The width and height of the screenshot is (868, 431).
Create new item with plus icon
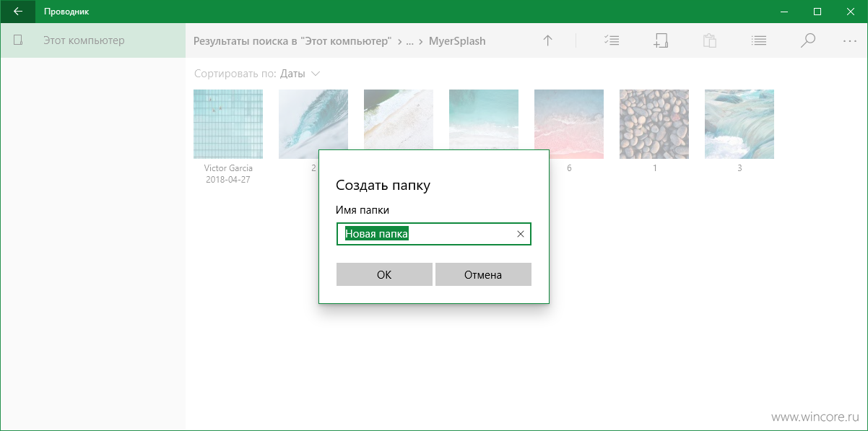[x=661, y=41]
